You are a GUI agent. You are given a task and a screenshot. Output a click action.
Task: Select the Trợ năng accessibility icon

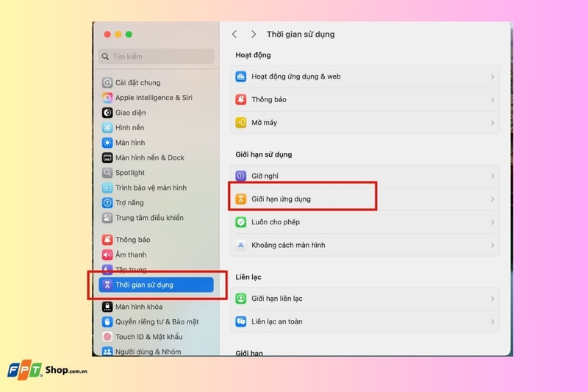[x=107, y=202]
